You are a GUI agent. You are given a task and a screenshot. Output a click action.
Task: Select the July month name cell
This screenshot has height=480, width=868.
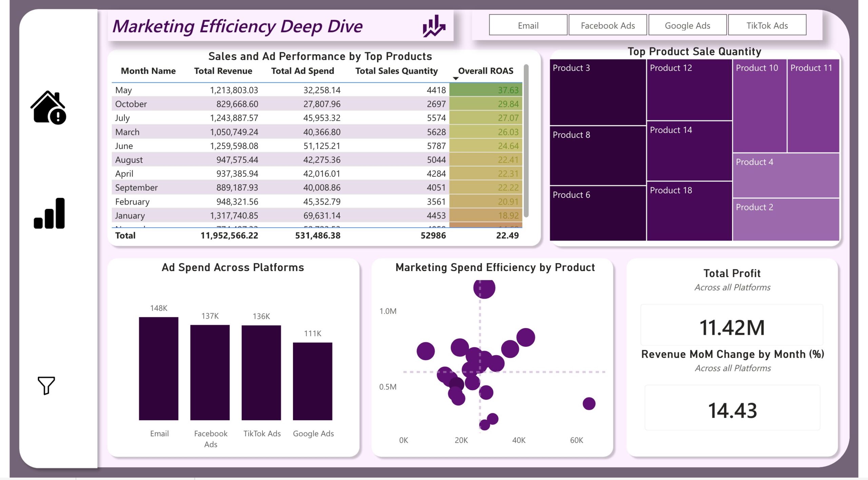pyautogui.click(x=122, y=118)
